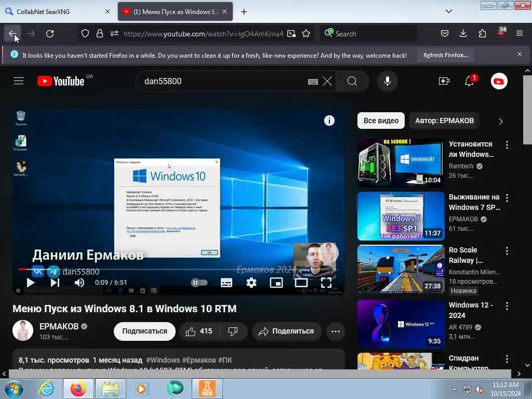Open picture-in-picture icon in address bar
This screenshot has width=532, height=399.
tap(291, 33)
